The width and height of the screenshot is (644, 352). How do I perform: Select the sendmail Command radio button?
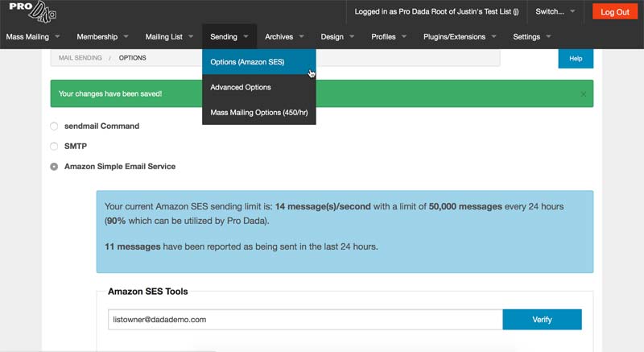[x=54, y=126]
